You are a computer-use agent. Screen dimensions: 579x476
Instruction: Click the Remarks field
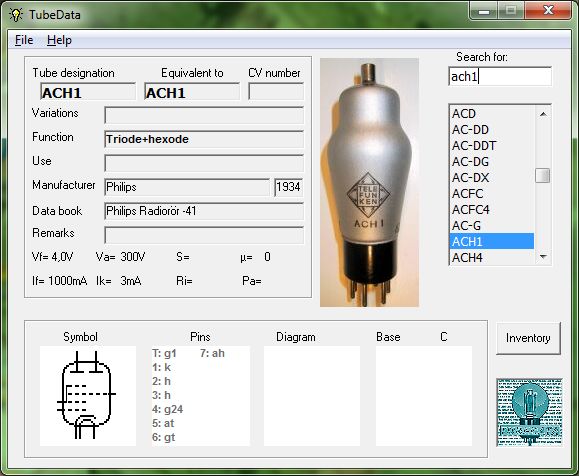[x=204, y=235]
